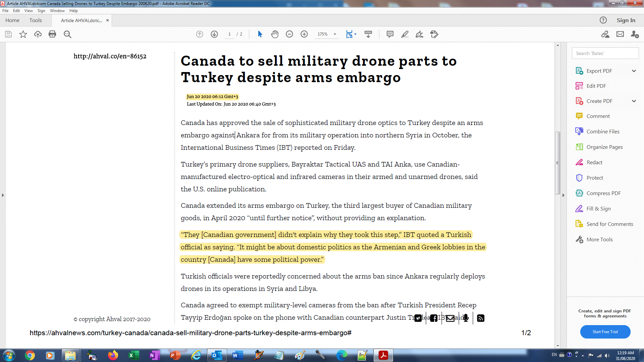
Task: Zoom in with plus icon
Action: click(304, 34)
